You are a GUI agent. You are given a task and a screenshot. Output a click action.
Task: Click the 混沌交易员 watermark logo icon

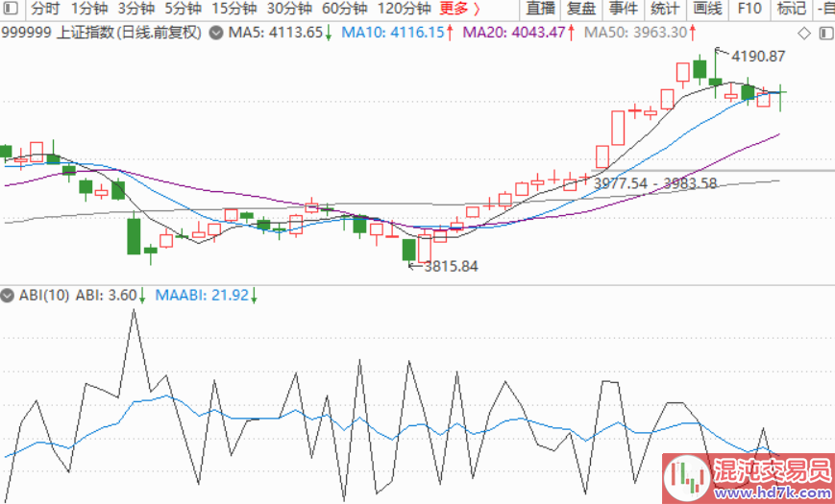tap(685, 477)
